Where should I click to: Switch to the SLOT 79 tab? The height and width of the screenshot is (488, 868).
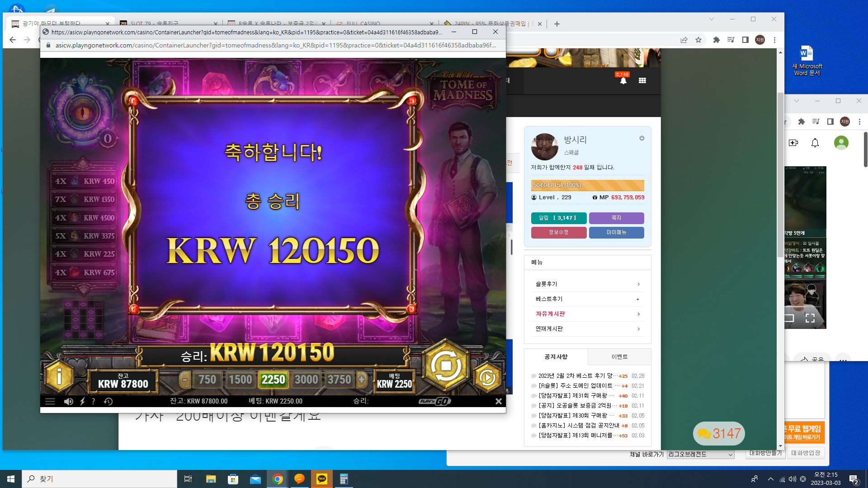point(169,23)
